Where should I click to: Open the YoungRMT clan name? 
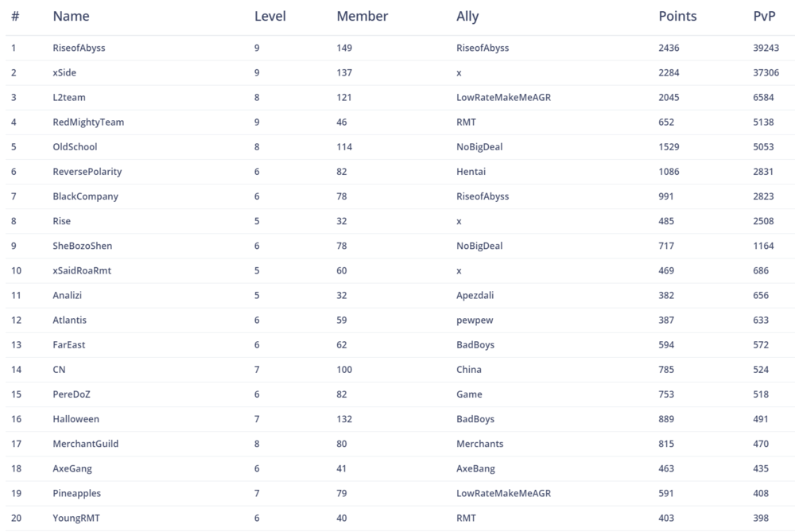[x=76, y=518]
